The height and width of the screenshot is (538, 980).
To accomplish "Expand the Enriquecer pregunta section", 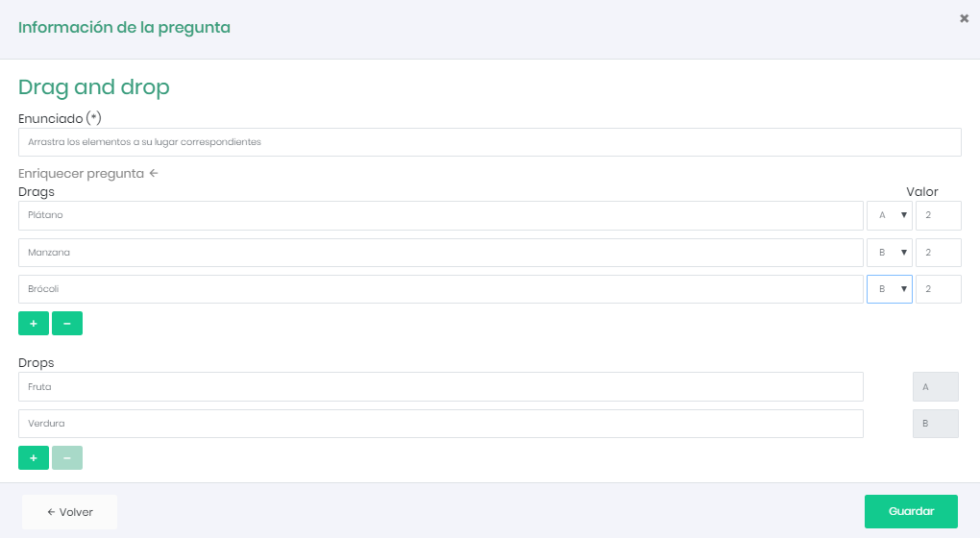I will [87, 174].
